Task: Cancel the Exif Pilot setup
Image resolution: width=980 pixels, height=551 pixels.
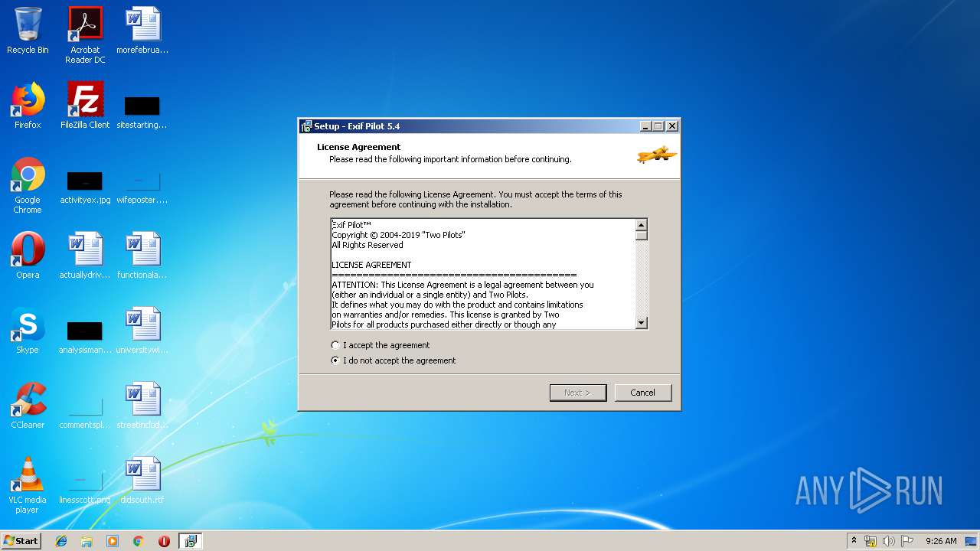Action: (x=643, y=393)
